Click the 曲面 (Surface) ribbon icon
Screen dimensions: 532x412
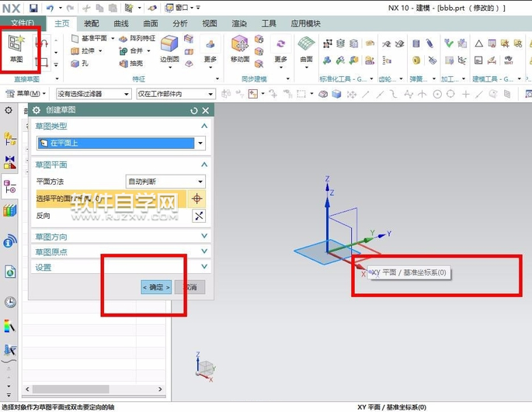coord(307,47)
